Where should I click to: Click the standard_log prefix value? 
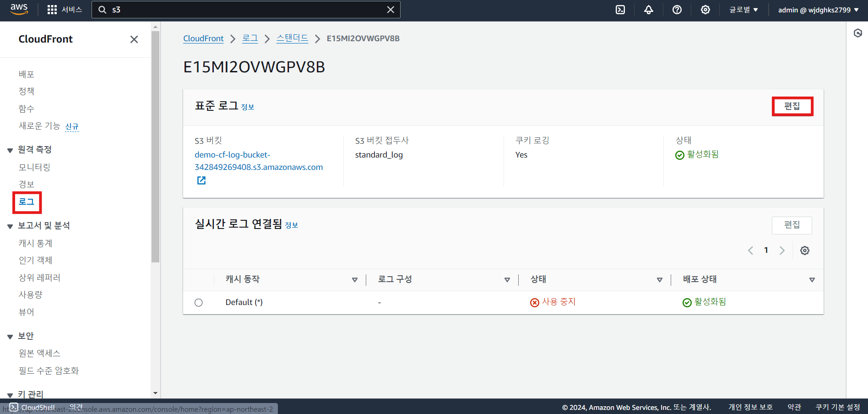pos(379,155)
